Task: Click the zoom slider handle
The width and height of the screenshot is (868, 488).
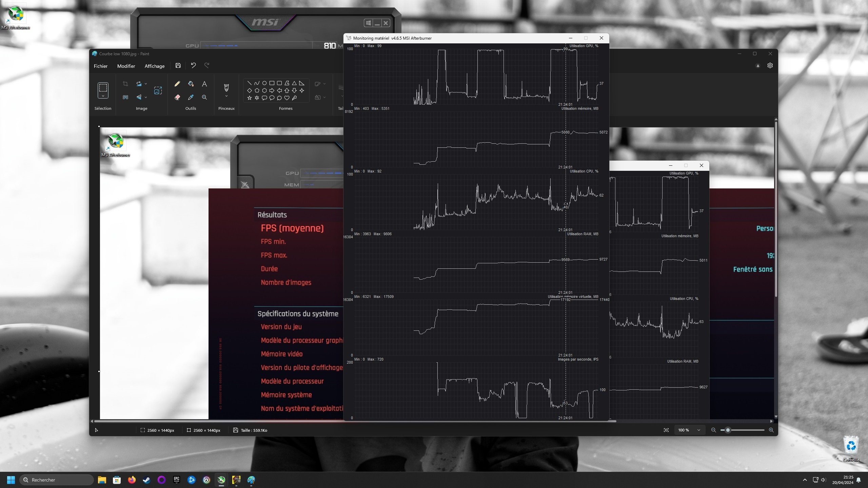Action: coord(728,430)
